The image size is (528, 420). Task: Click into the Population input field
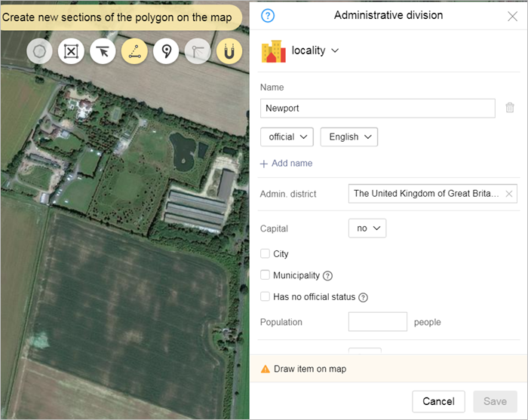[x=377, y=322]
